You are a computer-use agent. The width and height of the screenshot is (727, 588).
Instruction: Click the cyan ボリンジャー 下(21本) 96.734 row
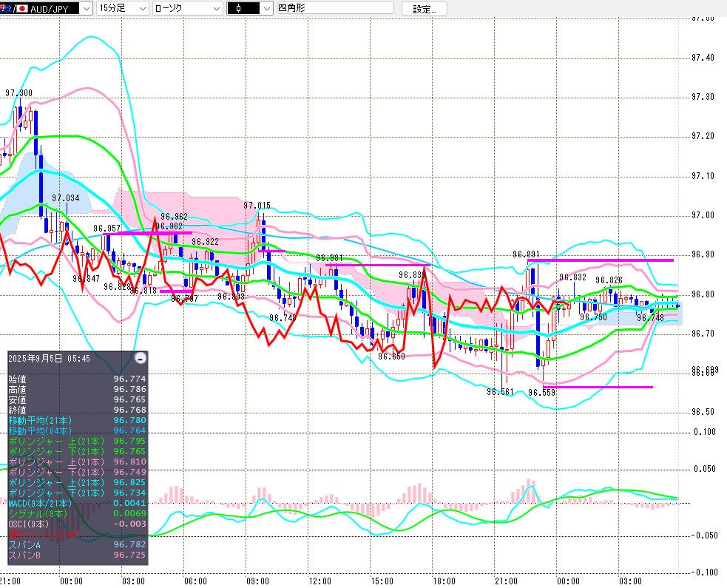click(x=78, y=493)
